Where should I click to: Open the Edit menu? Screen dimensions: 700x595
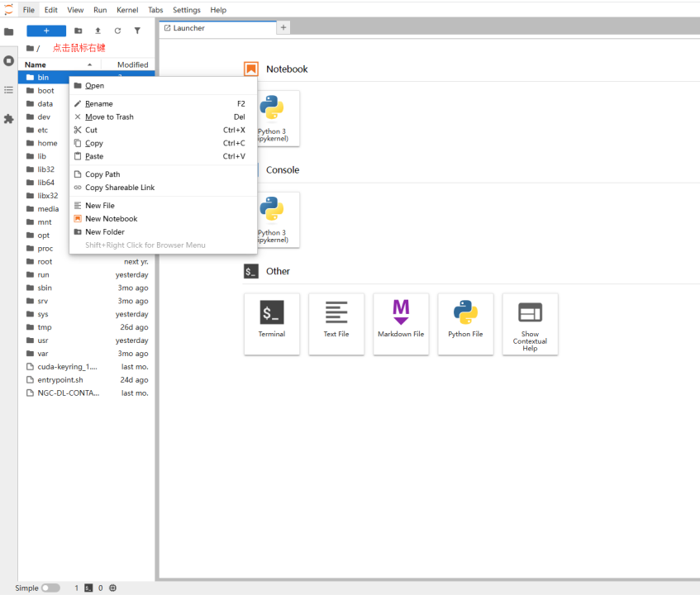pyautogui.click(x=51, y=10)
